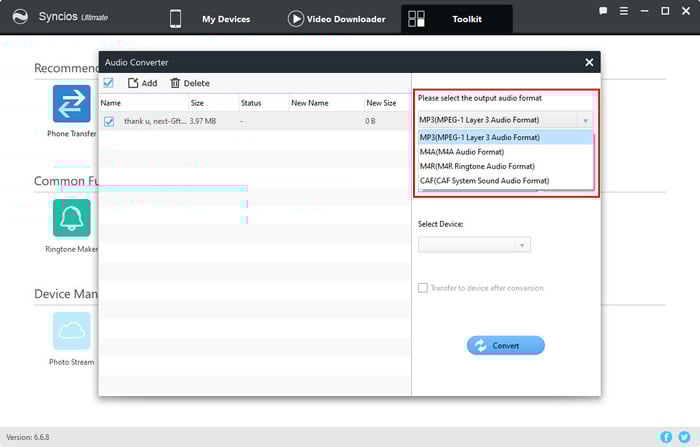This screenshot has height=447, width=700.
Task: Open the hamburger menu in title bar
Action: pos(624,11)
